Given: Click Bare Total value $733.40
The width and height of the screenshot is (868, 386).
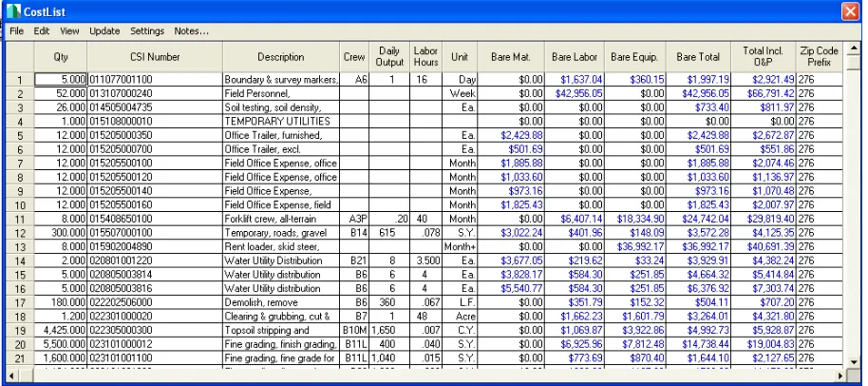Looking at the screenshot, I should (x=698, y=107).
